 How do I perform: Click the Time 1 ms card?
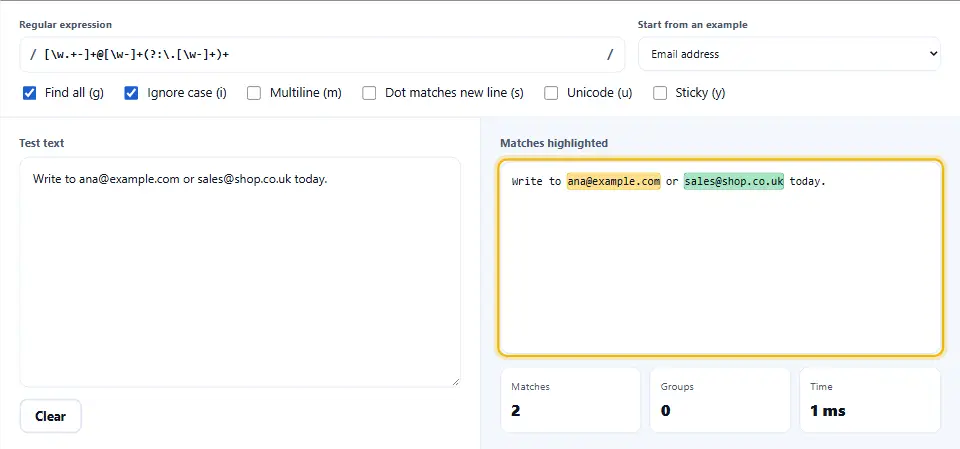(x=870, y=400)
